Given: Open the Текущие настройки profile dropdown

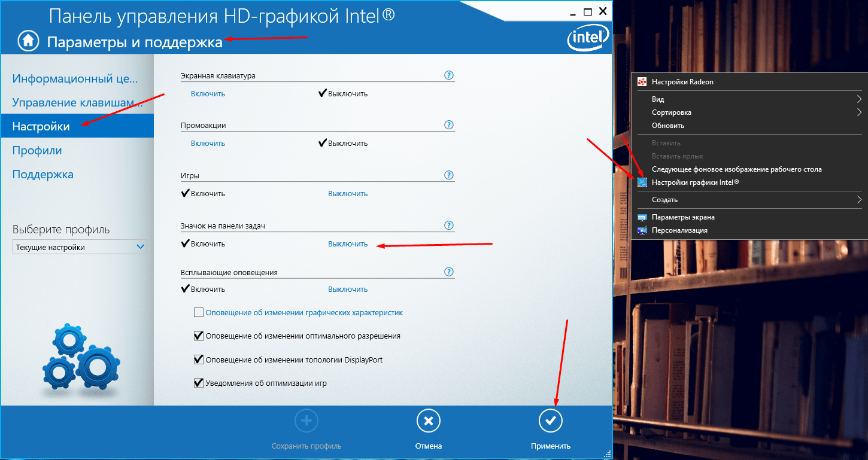Looking at the screenshot, I should 79,247.
